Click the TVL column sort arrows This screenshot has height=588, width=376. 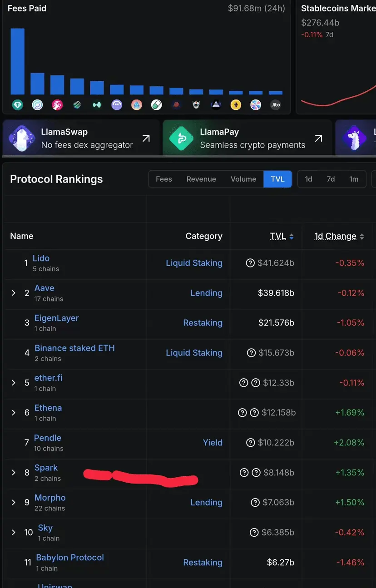point(292,237)
